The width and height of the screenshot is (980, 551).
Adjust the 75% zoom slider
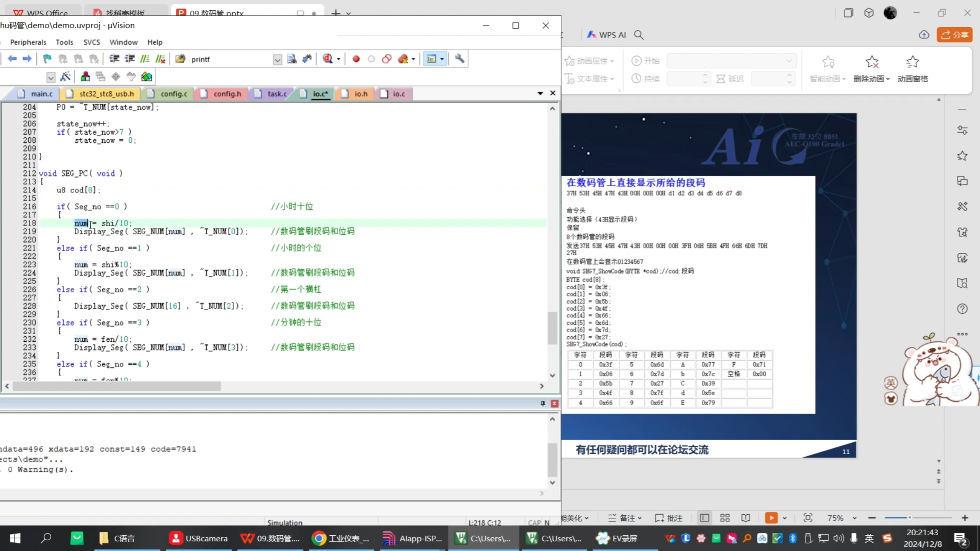pyautogui.click(x=909, y=518)
